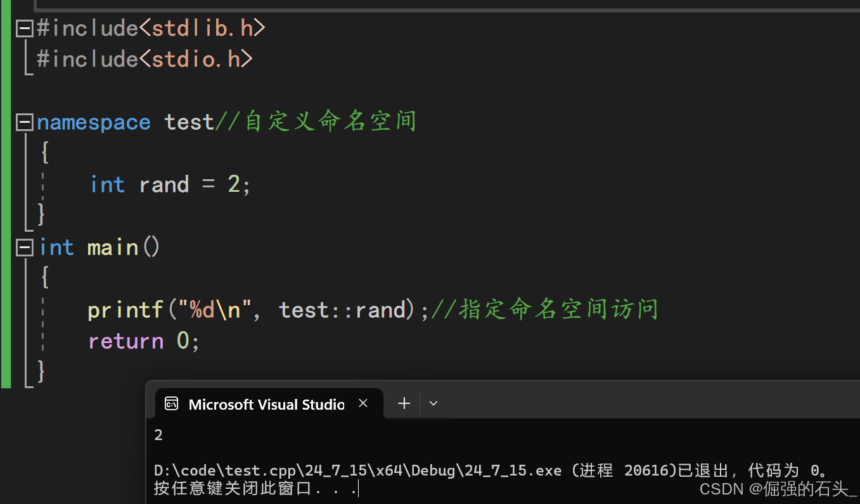The width and height of the screenshot is (860, 504).
Task: Close the Microsoft Visual Studio debug tab
Action: tap(363, 403)
